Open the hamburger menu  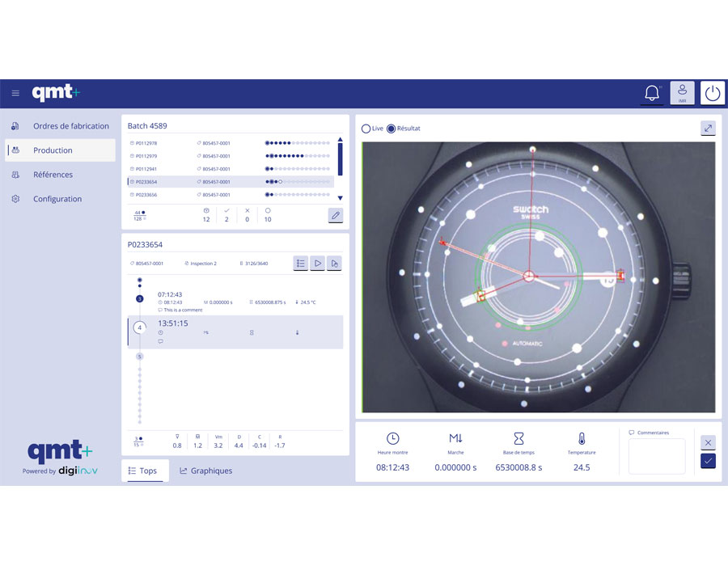(15, 93)
